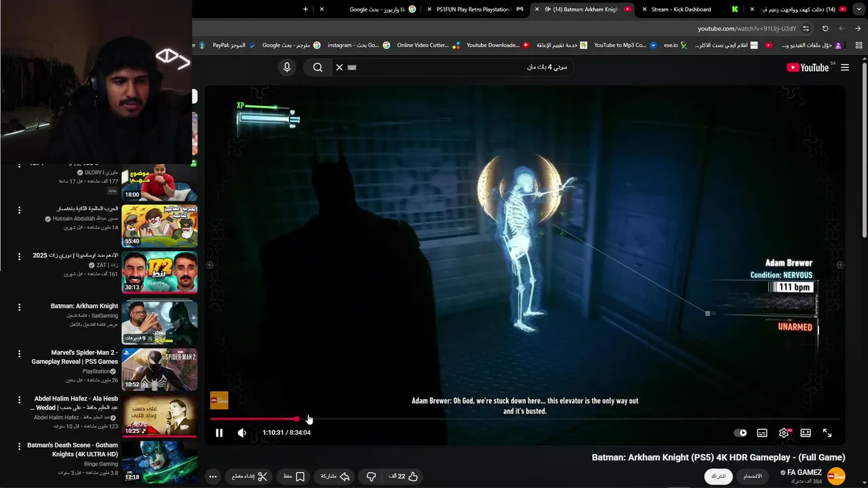Screen dimensions: 868x488
Task: Clear the search box with the X
Action: tap(339, 67)
